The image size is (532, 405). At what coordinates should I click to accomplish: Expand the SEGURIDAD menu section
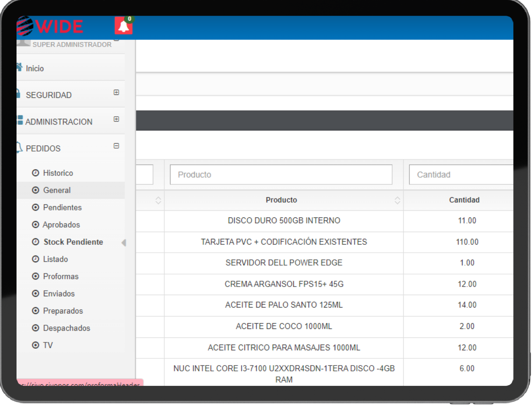[x=116, y=92]
